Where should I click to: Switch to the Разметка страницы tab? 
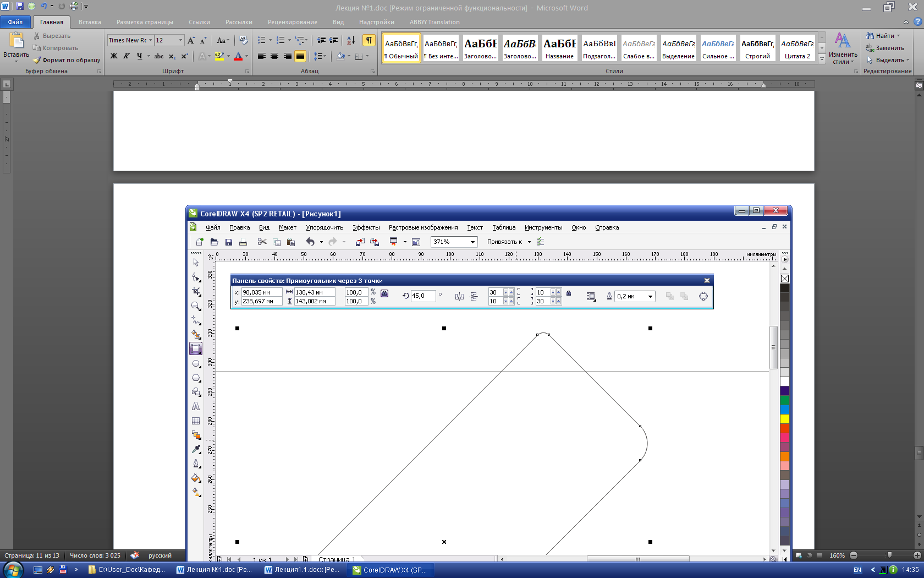coord(145,22)
